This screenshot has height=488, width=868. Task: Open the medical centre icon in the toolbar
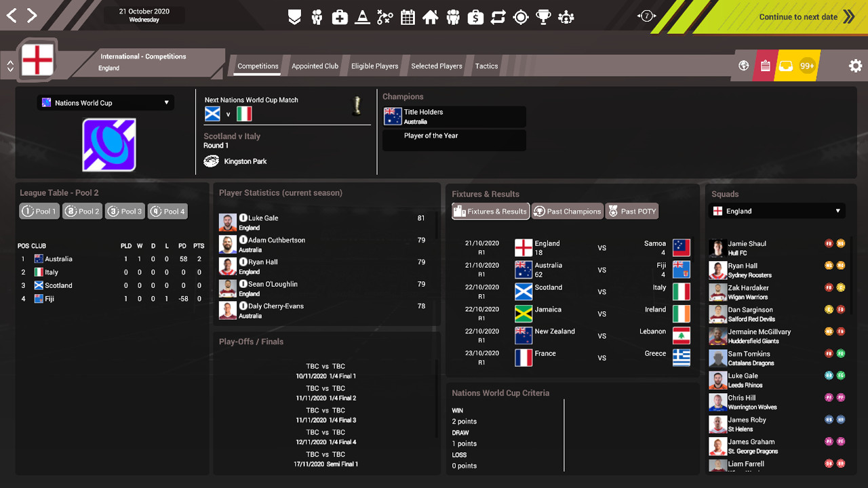[x=340, y=16]
